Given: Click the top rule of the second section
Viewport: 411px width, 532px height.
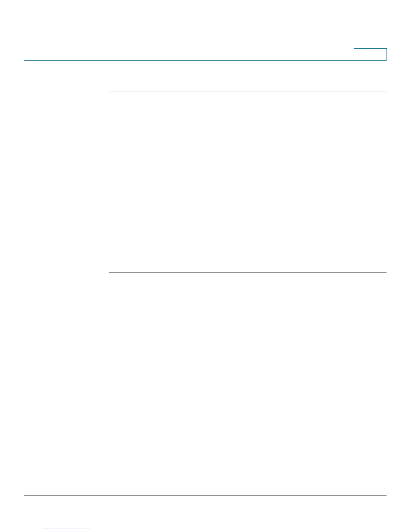Looking at the screenshot, I should pyautogui.click(x=248, y=272).
